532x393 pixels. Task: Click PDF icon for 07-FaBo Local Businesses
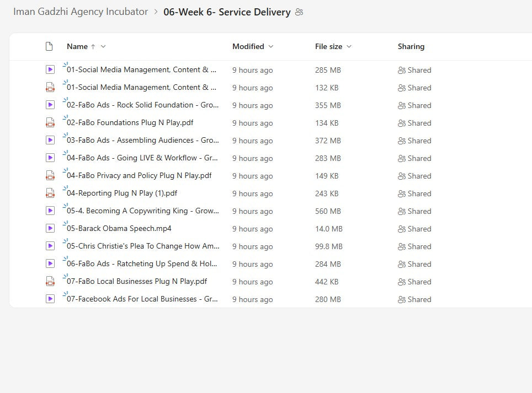click(x=50, y=281)
